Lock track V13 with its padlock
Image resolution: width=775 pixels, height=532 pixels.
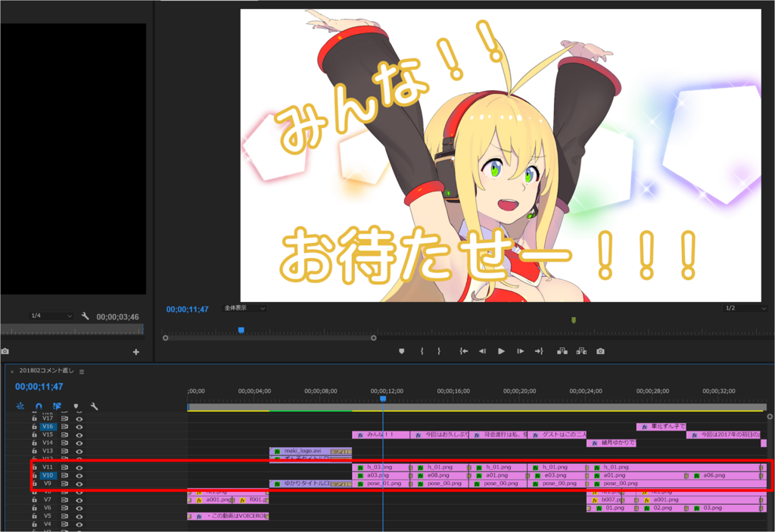(x=34, y=451)
